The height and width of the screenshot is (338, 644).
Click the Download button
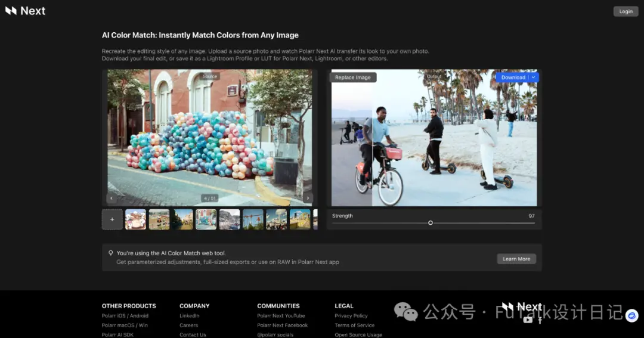click(x=513, y=77)
